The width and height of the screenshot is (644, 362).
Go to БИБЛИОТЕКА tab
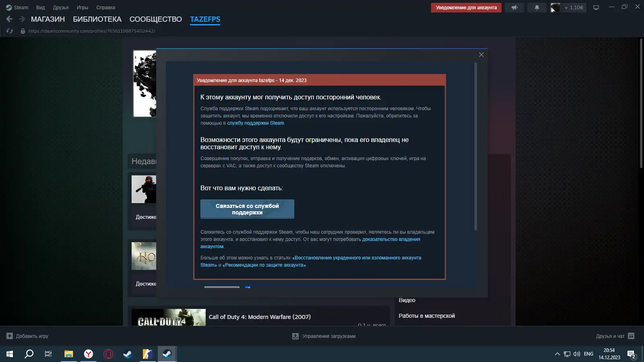[x=97, y=19]
